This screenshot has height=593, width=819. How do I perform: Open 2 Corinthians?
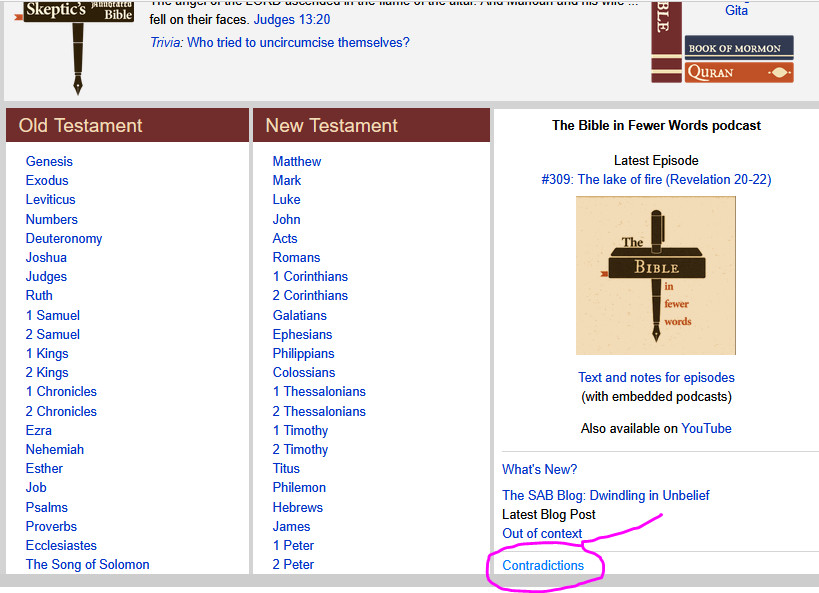click(310, 296)
